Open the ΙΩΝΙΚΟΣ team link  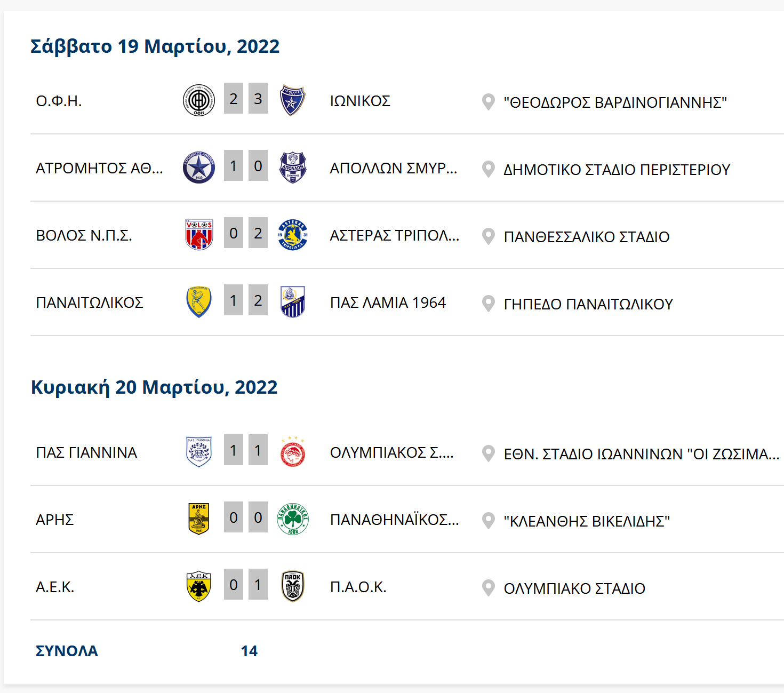pos(360,101)
